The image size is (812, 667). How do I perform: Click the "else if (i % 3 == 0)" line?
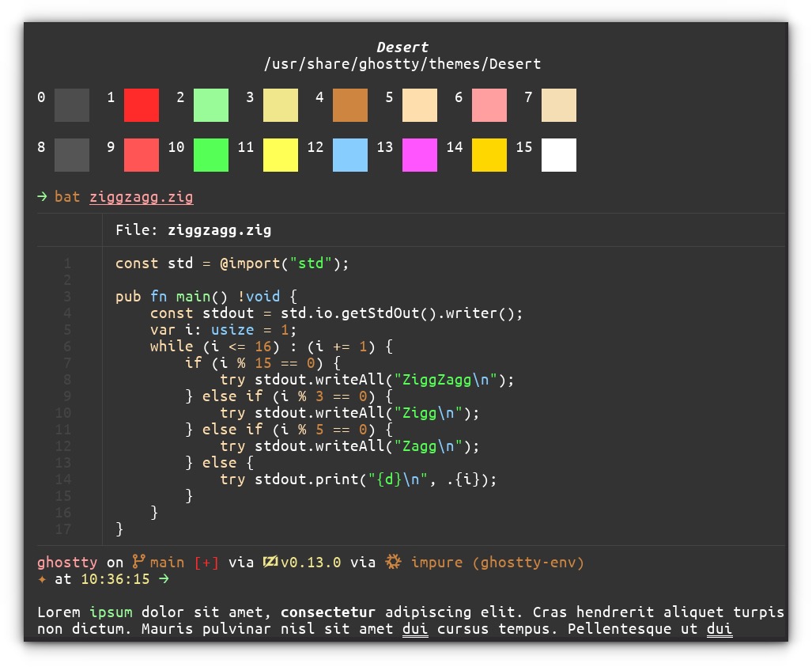click(x=289, y=396)
